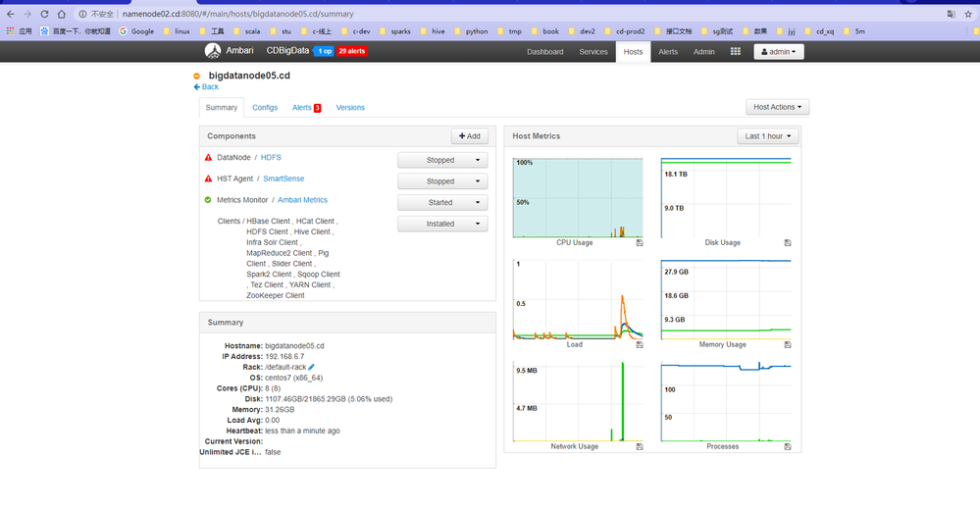Click the Load chart export icon
Viewport: 980px width, 510px height.
[640, 344]
